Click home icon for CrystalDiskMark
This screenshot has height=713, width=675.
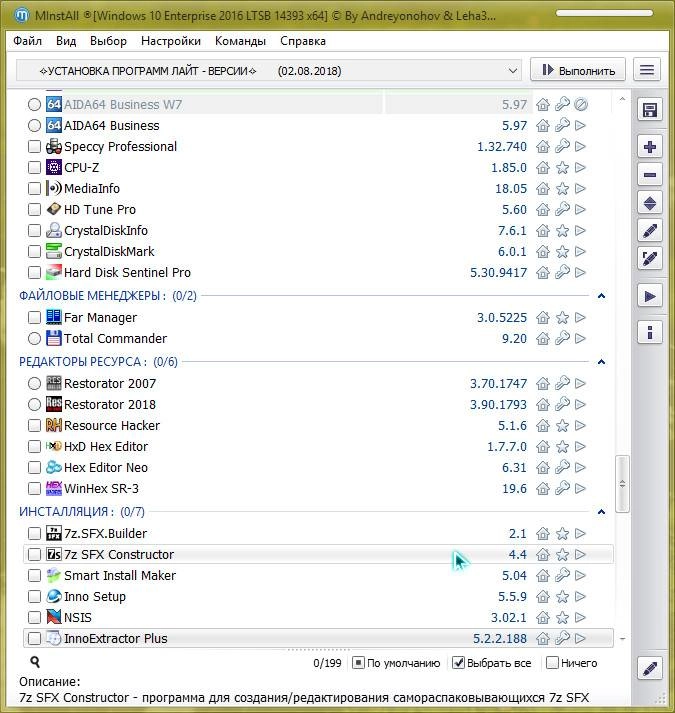tap(543, 251)
